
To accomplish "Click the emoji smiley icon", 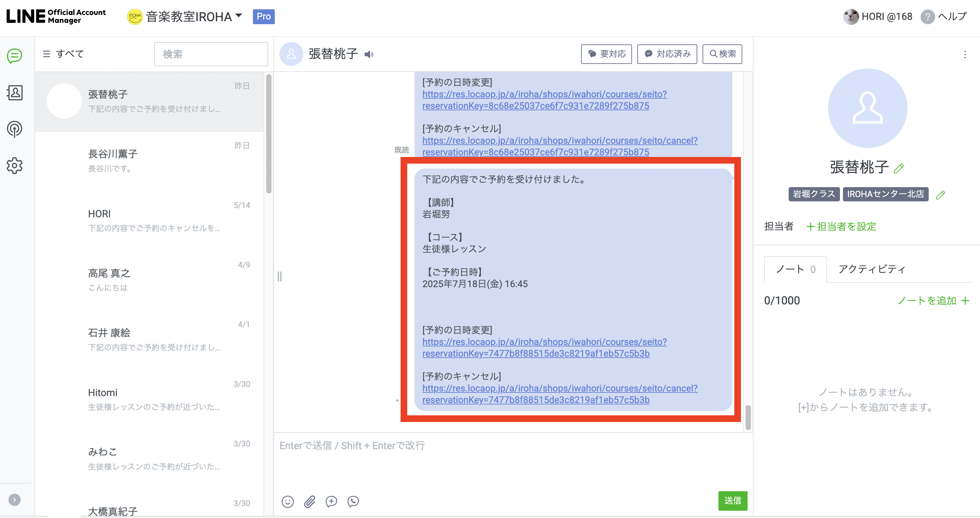I will point(288,501).
